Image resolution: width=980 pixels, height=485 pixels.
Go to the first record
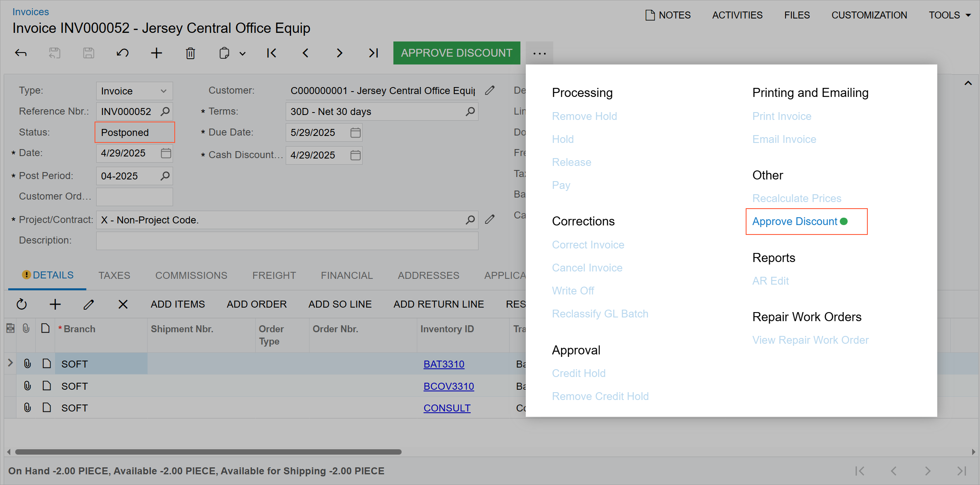click(x=271, y=53)
